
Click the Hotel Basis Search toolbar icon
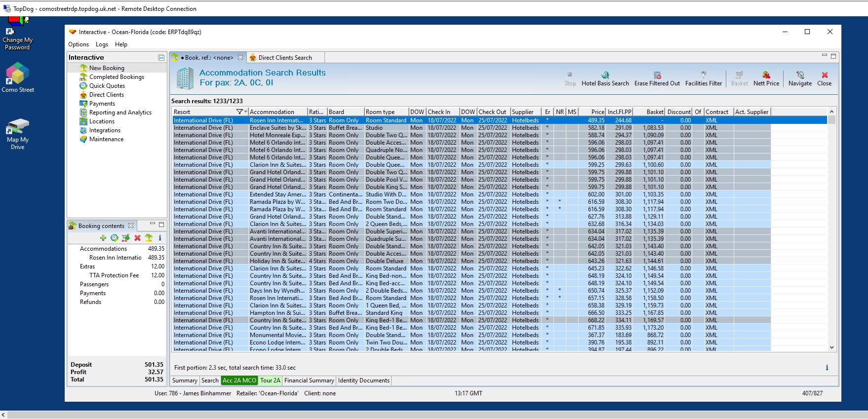605,75
